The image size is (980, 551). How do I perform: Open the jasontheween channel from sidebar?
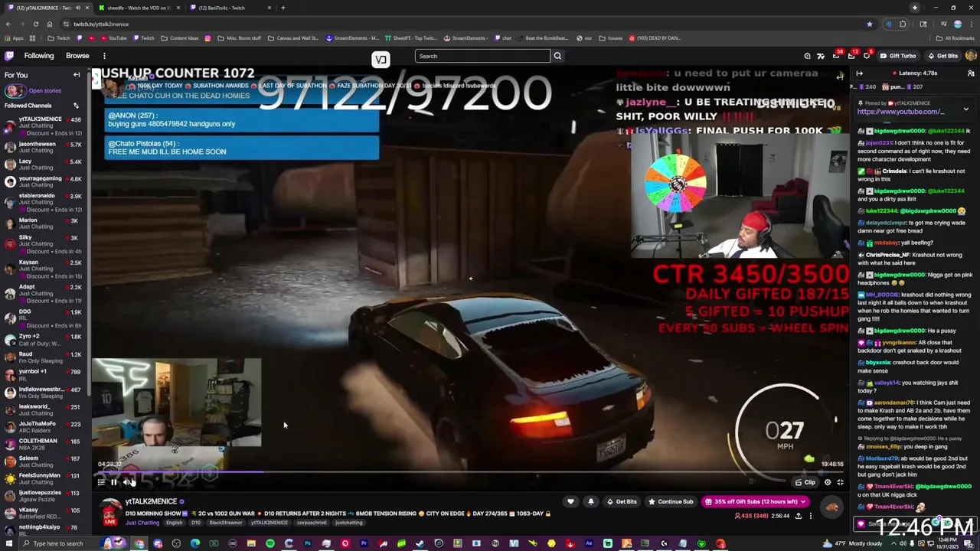tap(44, 147)
